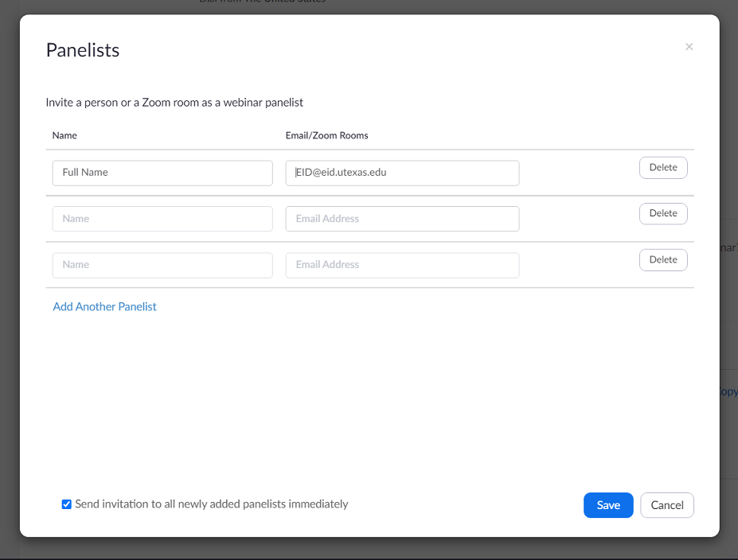Select the second row Name input
The image size is (738, 560).
pos(162,219)
